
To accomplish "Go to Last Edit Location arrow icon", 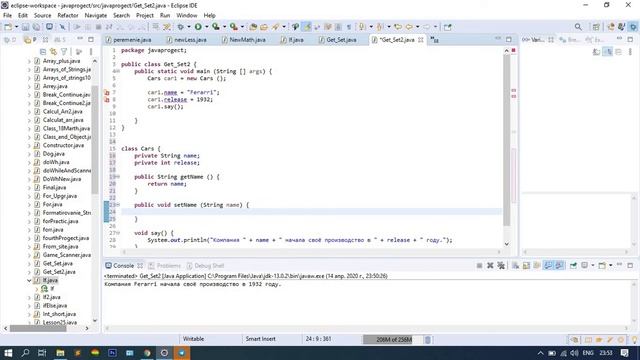I will tap(398, 27).
